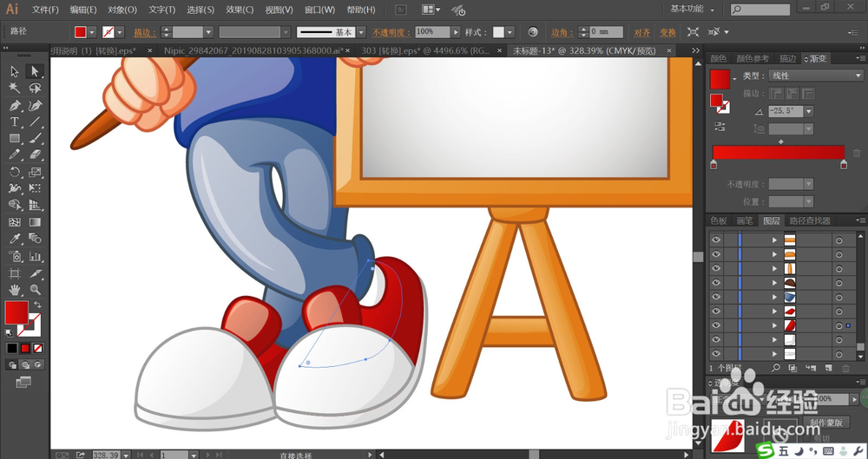
Task: Select the Selection tool (black arrow)
Action: 15,71
